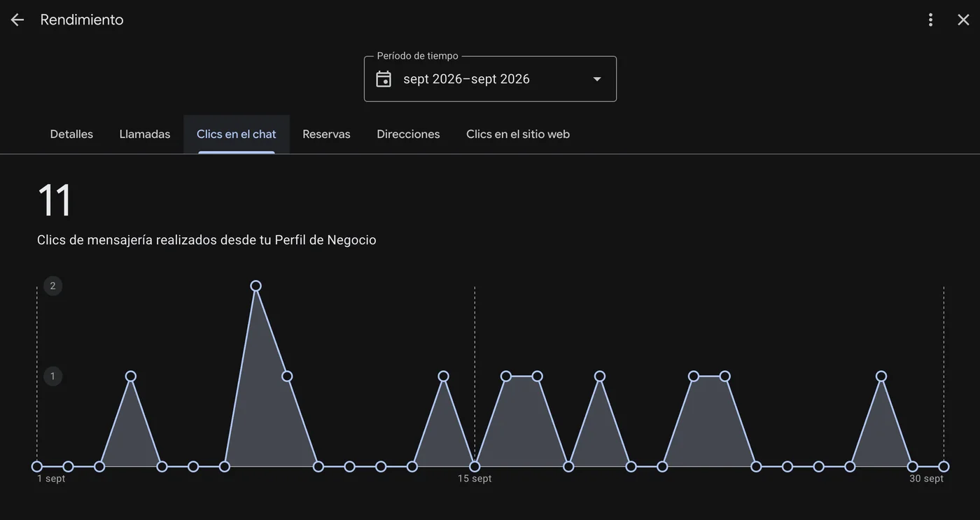Click the "2" y-axis value badge
This screenshot has height=520, width=980.
pyautogui.click(x=52, y=286)
